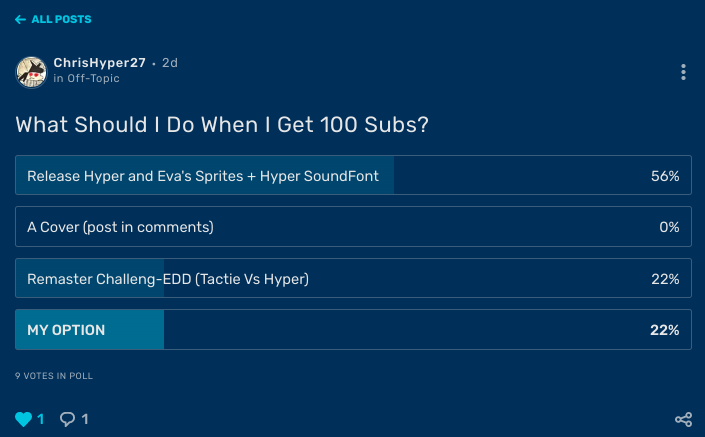The width and height of the screenshot is (705, 437).
Task: Select Release Hyper and Eva's Sprites option
Action: click(203, 175)
